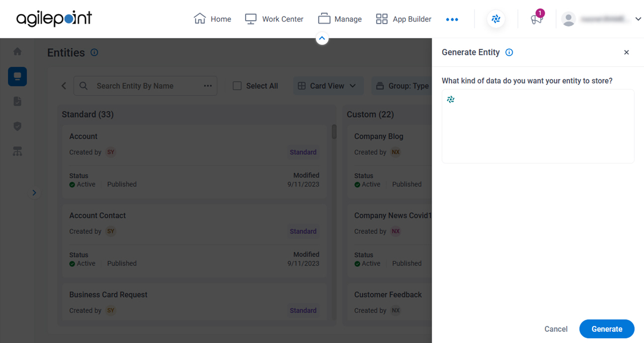
Task: Click the NX creator avatar on the Company Blog card
Action: point(396,152)
